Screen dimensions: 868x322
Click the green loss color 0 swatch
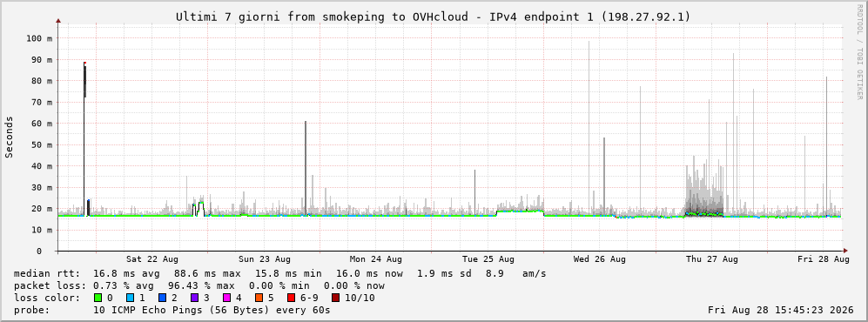pyautogui.click(x=98, y=298)
